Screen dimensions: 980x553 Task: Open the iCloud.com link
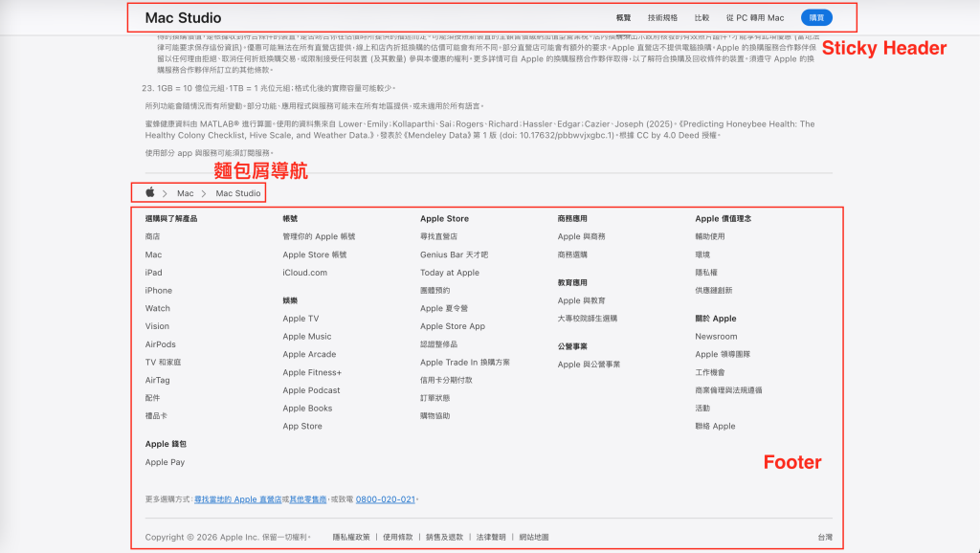point(304,273)
